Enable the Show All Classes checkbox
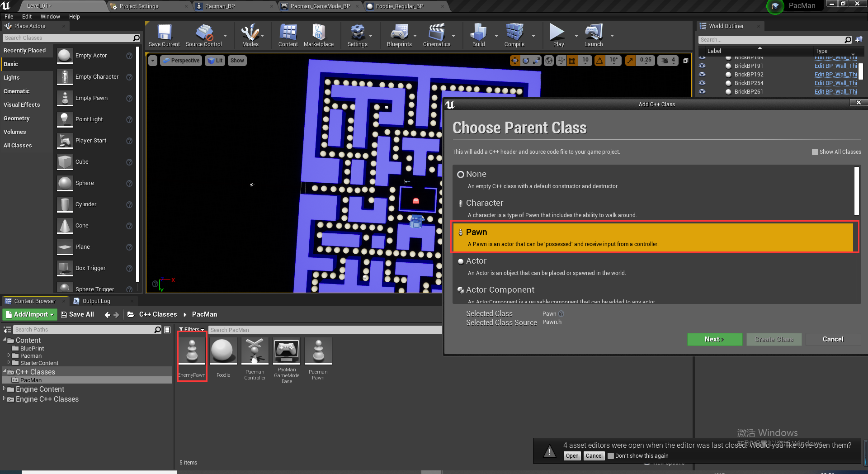 point(815,152)
